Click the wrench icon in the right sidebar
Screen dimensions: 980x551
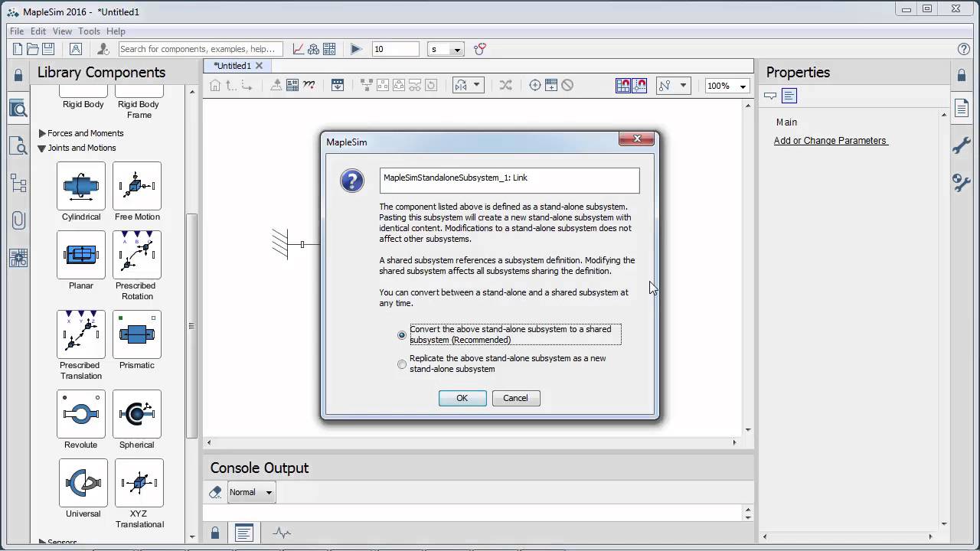pos(962,145)
